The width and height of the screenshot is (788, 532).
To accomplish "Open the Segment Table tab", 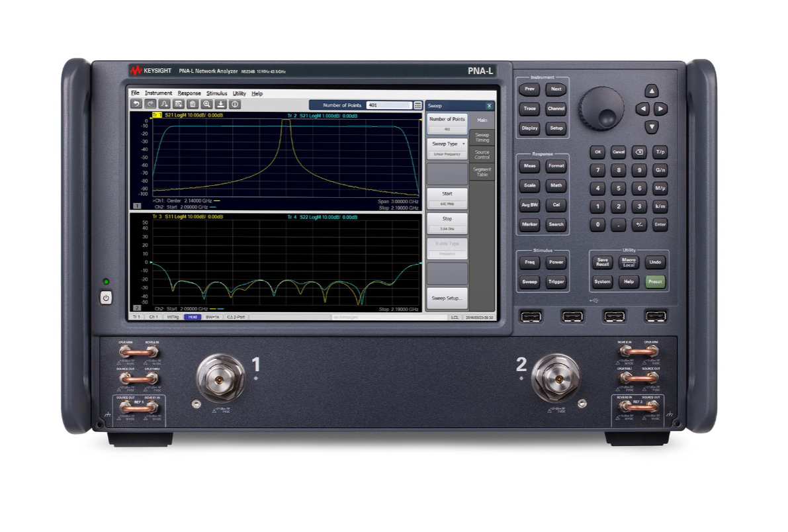I will (x=482, y=172).
